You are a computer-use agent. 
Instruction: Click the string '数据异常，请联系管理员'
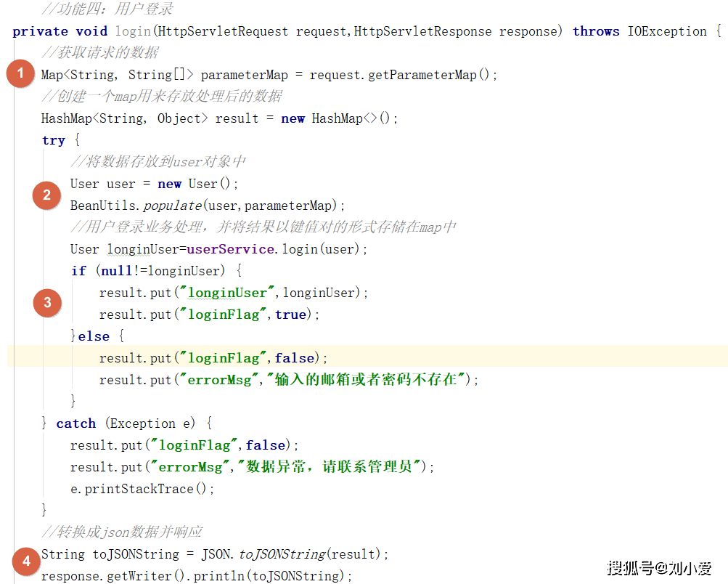click(x=330, y=466)
